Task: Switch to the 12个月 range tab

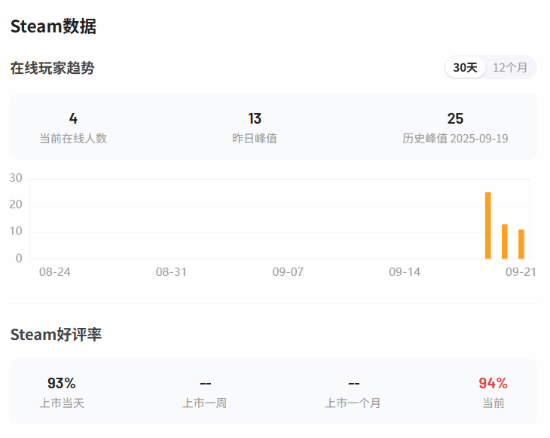Action: (x=510, y=67)
